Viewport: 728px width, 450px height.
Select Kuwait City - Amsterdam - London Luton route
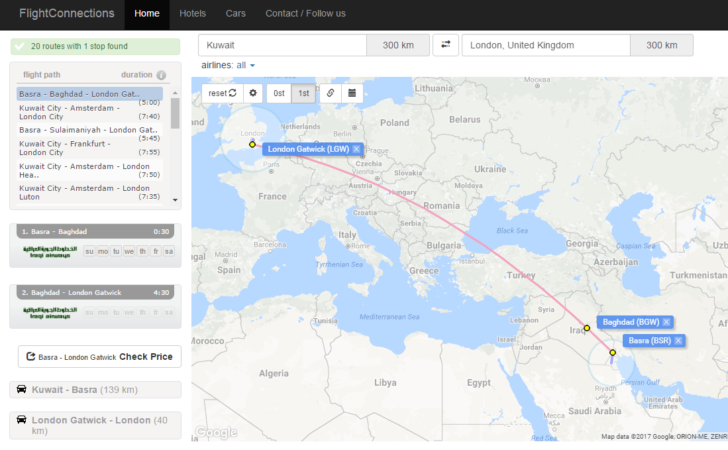pos(90,192)
